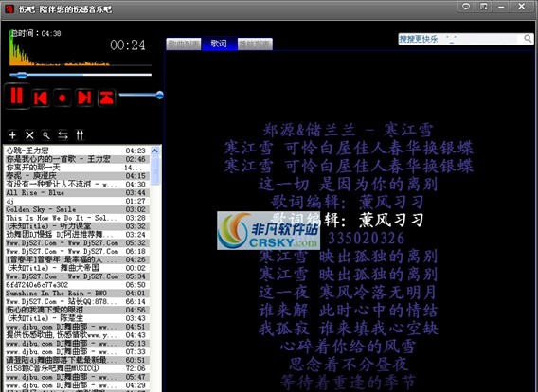This screenshot has height=392, width=538.
Task: Adjust the volume slider knob
Action: 159,95
